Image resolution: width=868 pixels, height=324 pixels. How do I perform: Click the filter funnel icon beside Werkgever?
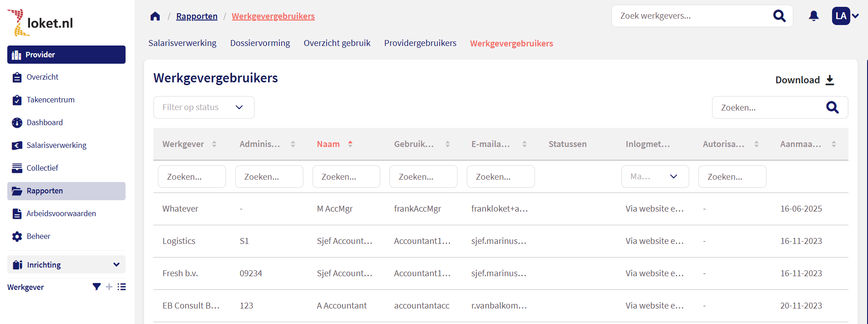point(96,287)
